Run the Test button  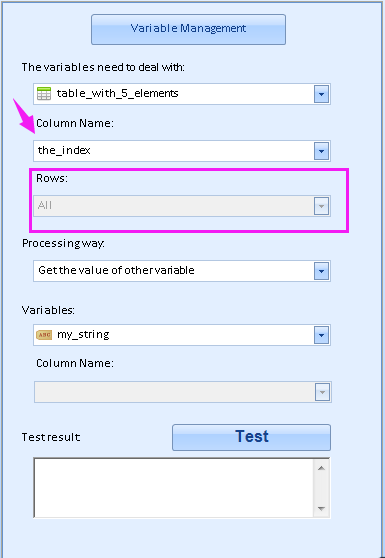pyautogui.click(x=252, y=437)
